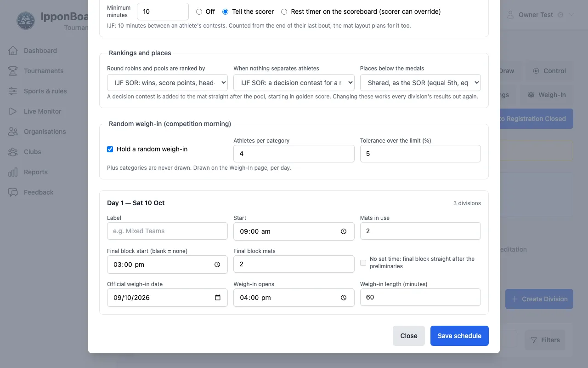Click the Owner Test user avatar icon
The height and width of the screenshot is (368, 588).
pos(510,15)
